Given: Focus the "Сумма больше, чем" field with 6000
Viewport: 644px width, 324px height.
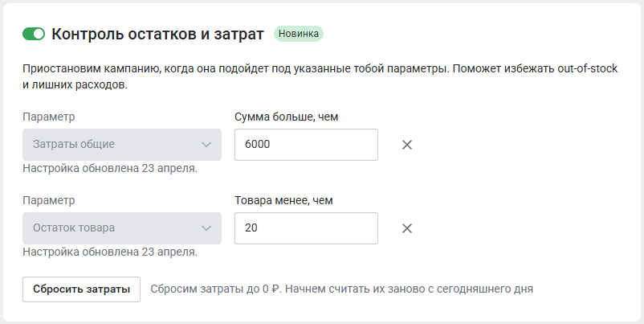Looking at the screenshot, I should 305,145.
